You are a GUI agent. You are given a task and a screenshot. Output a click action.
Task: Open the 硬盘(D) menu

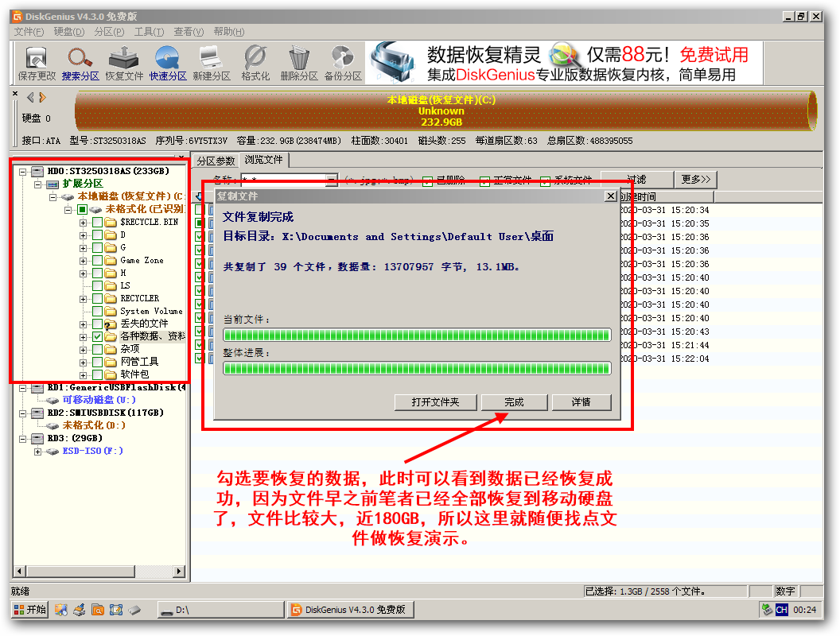69,32
